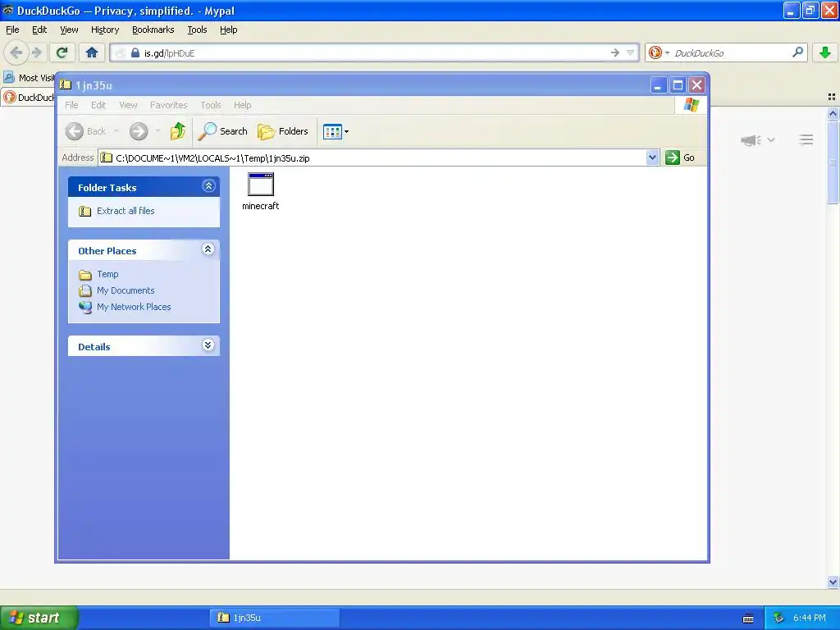Click the Mypal reload icon

coord(62,52)
